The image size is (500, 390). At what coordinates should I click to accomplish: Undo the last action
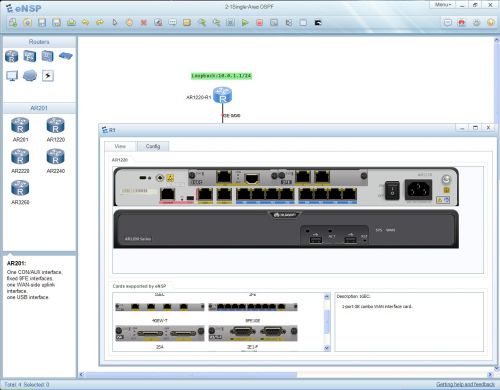(86, 23)
